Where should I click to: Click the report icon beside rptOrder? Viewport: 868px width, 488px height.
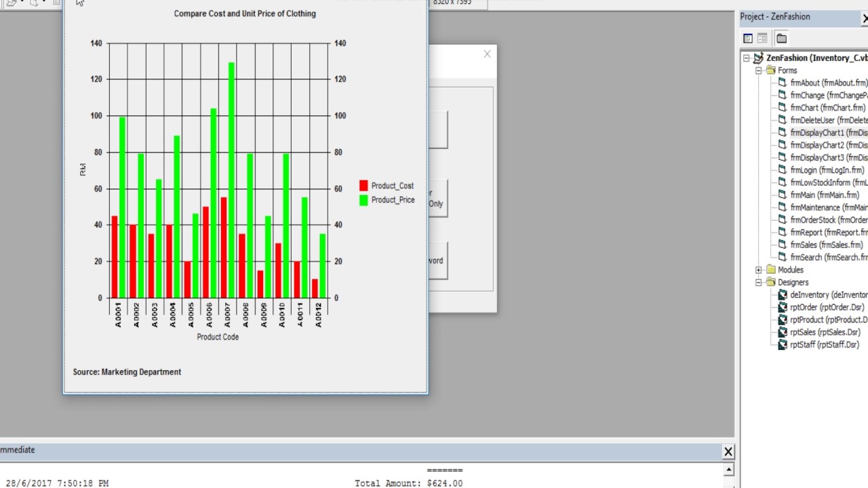[782, 307]
